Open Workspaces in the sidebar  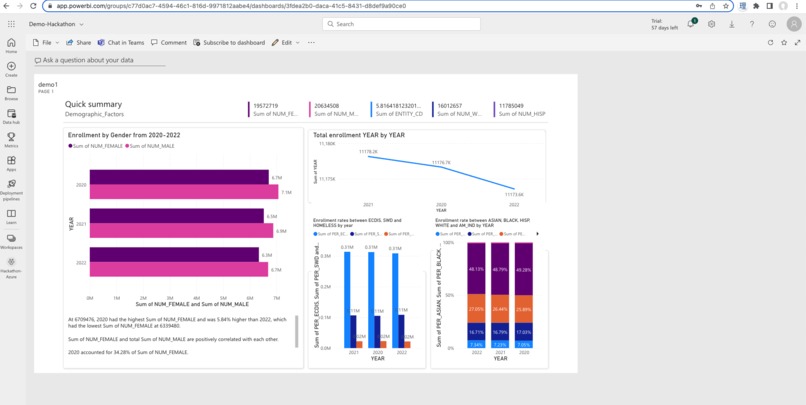[x=11, y=241]
